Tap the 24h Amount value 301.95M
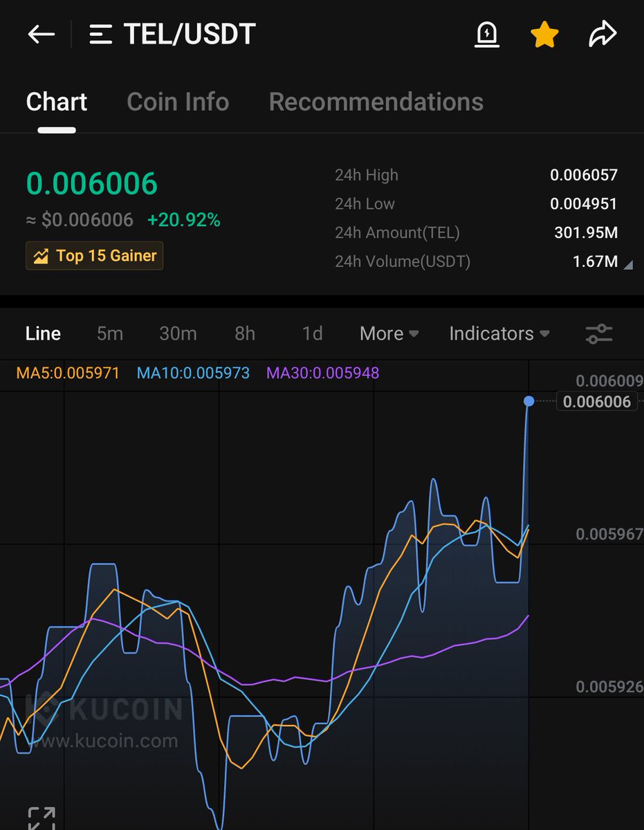The width and height of the screenshot is (644, 830). pos(586,233)
